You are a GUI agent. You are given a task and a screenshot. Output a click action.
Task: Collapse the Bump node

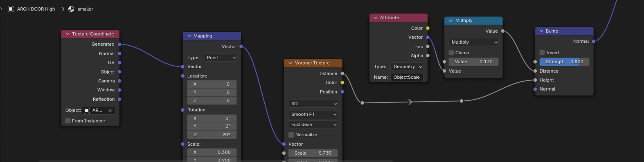[x=541, y=31]
